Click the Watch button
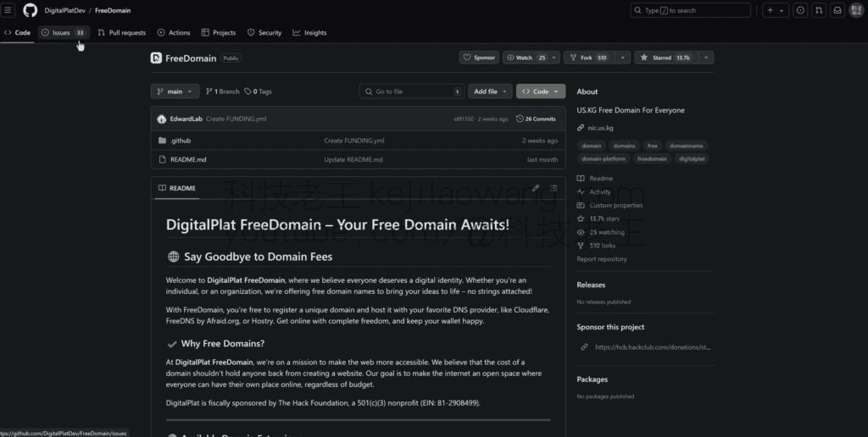The height and width of the screenshot is (437, 868). point(526,58)
